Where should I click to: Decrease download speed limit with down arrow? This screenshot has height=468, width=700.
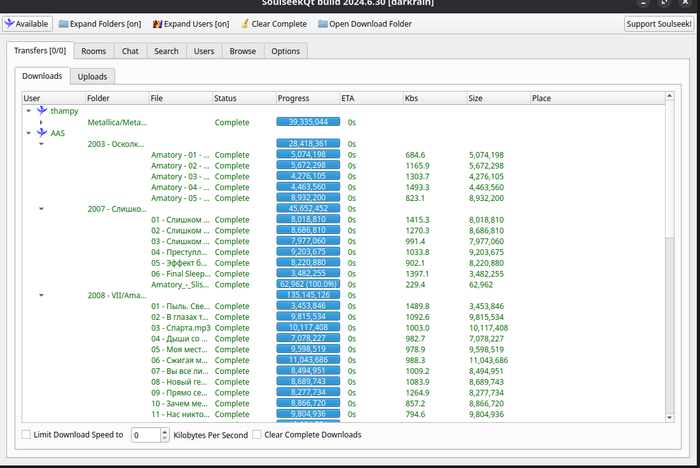tap(165, 438)
